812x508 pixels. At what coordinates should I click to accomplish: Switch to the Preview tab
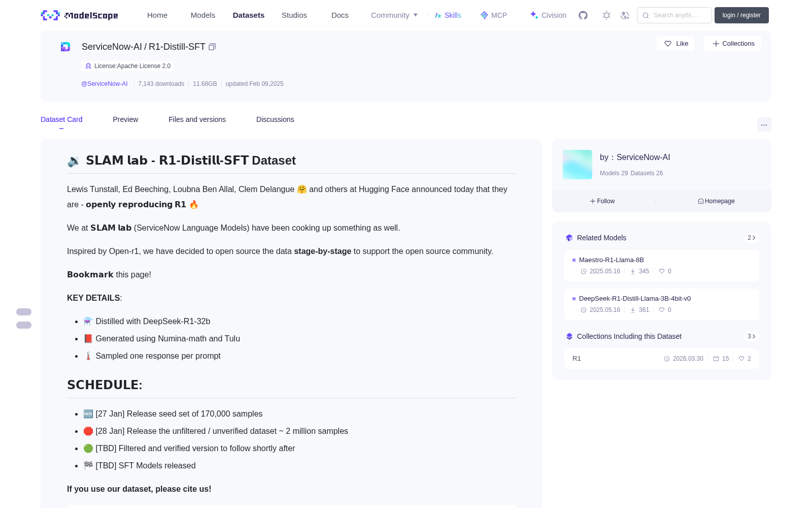(x=125, y=119)
